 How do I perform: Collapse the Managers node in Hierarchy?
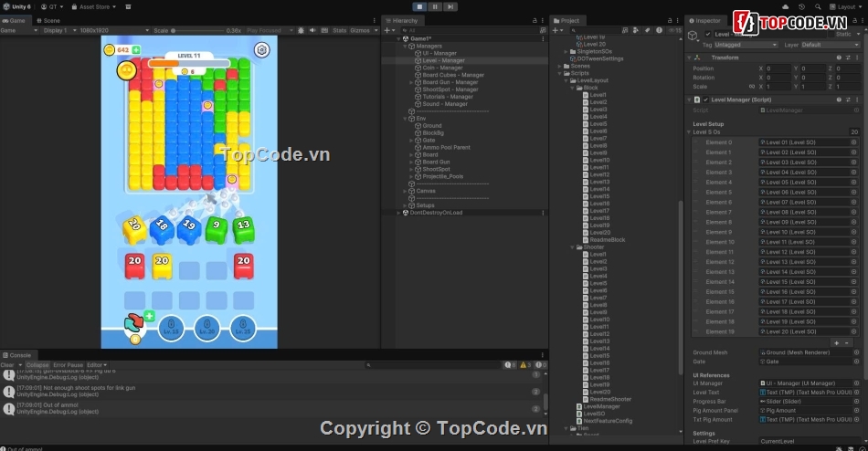pyautogui.click(x=405, y=46)
